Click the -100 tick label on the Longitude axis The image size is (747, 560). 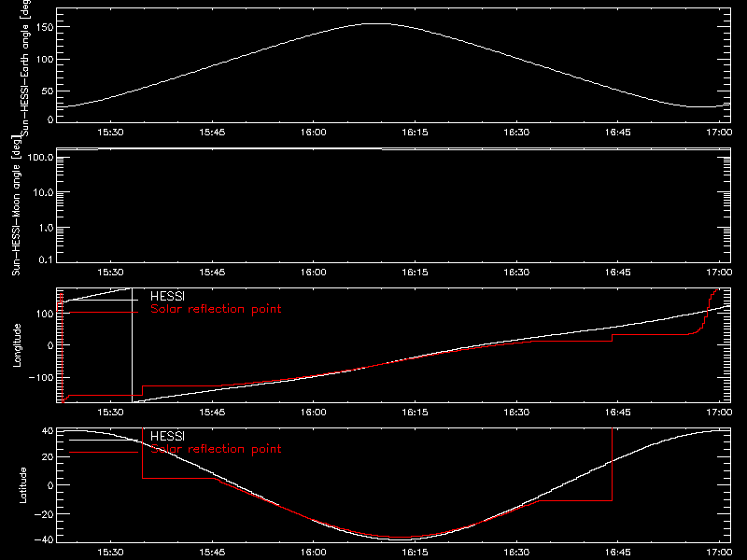pyautogui.click(x=41, y=378)
